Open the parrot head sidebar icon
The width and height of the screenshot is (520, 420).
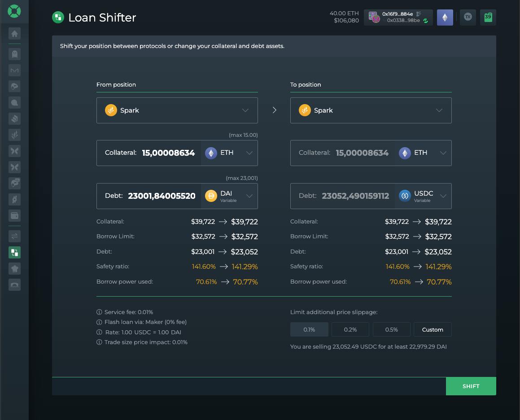(x=15, y=86)
